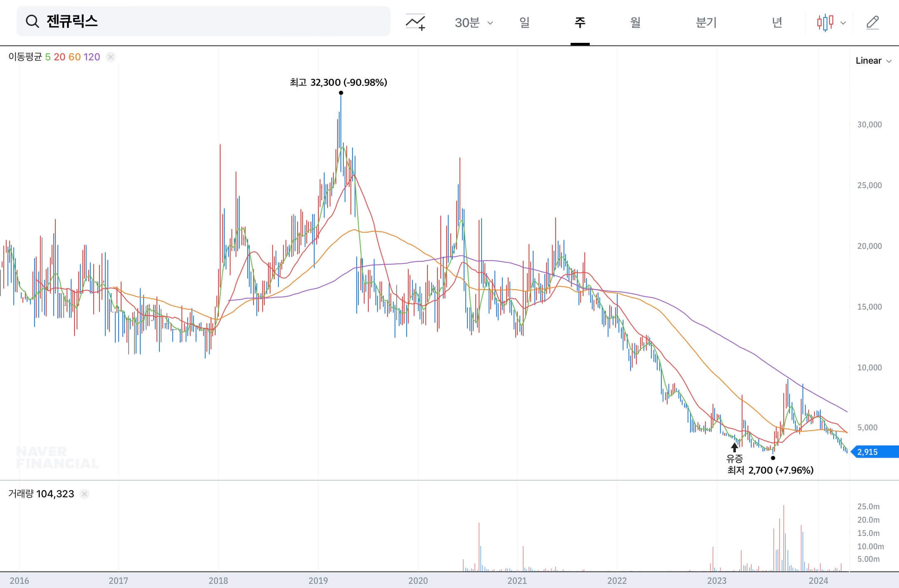Click the 거래량 volume label
Viewport: 899px width, 588px height.
click(20, 494)
